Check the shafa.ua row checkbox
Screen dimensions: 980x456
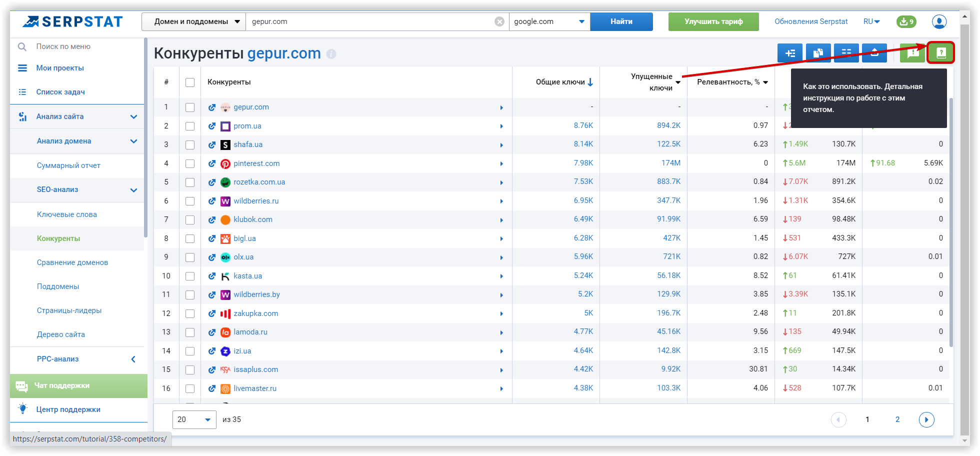(x=190, y=145)
